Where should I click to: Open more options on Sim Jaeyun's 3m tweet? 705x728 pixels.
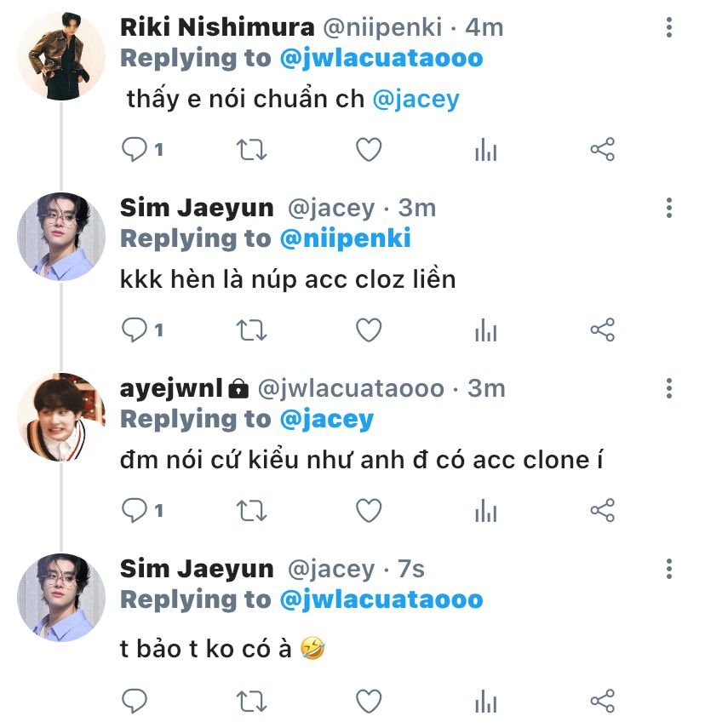(x=669, y=208)
